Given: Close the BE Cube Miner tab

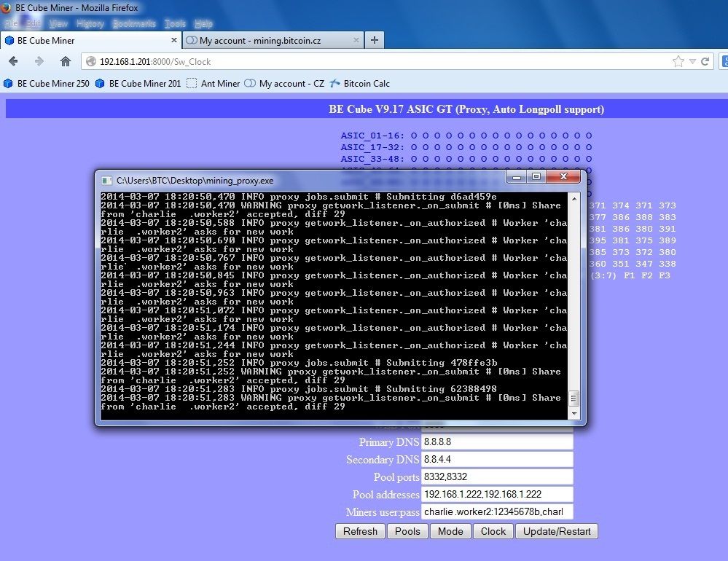Looking at the screenshot, I should pyautogui.click(x=173, y=41).
